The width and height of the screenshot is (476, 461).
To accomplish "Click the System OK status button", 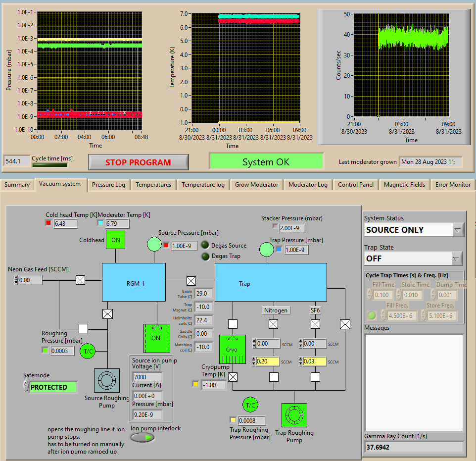I will point(266,162).
